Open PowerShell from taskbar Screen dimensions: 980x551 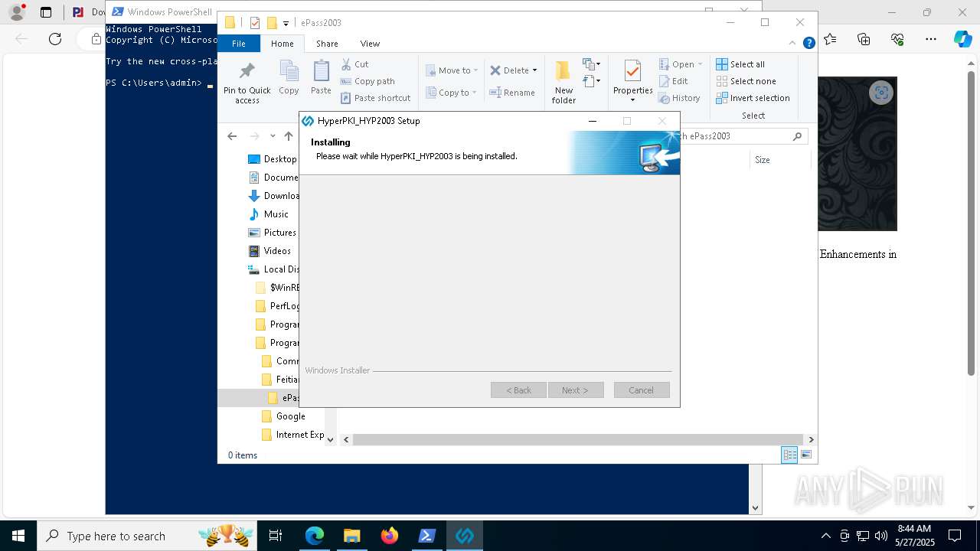point(427,536)
